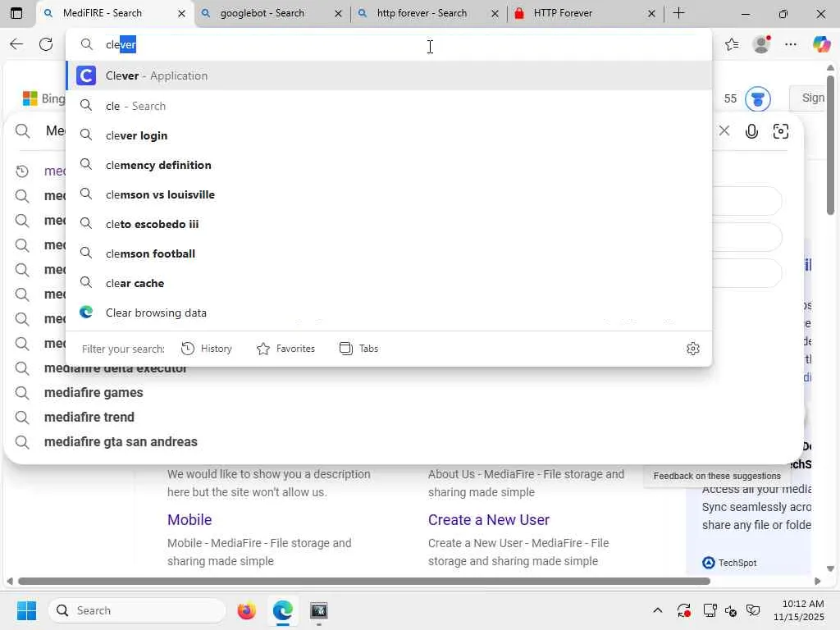Pick the 'clemson football' suggestion
This screenshot has width=840, height=630.
(389, 253)
